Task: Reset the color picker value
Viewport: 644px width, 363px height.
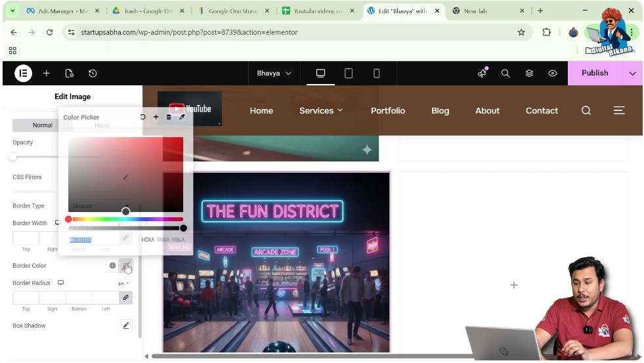Action: pos(142,117)
